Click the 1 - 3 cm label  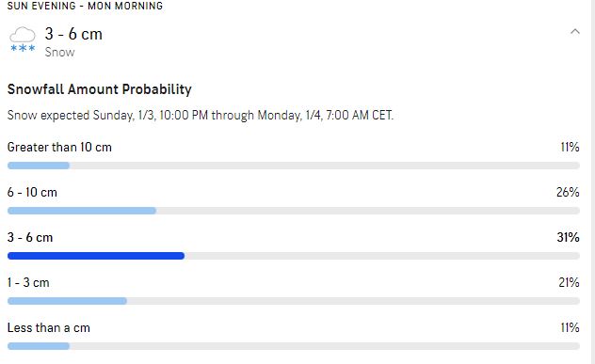click(x=28, y=282)
